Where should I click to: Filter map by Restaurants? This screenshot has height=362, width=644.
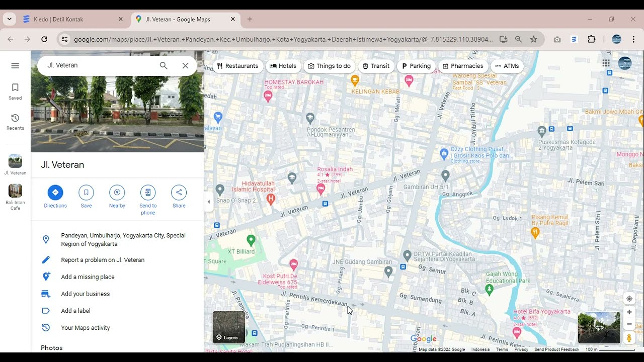pos(237,66)
